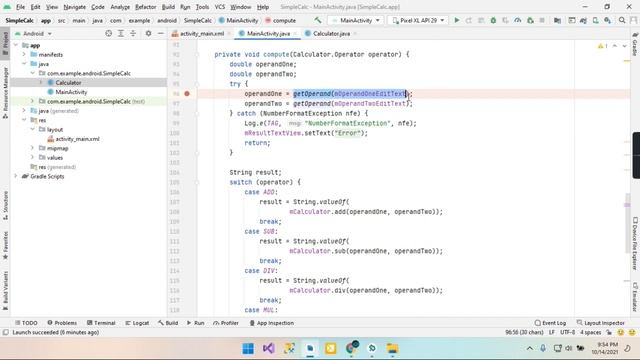Toggle the Build Variants tool window
Screen dimensions: 640x360
[x=5, y=290]
